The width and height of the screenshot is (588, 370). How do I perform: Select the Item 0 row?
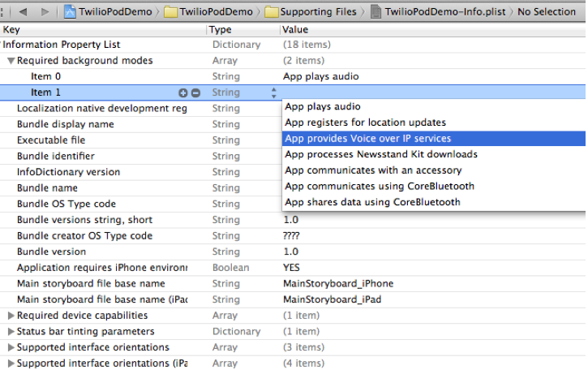click(293, 76)
